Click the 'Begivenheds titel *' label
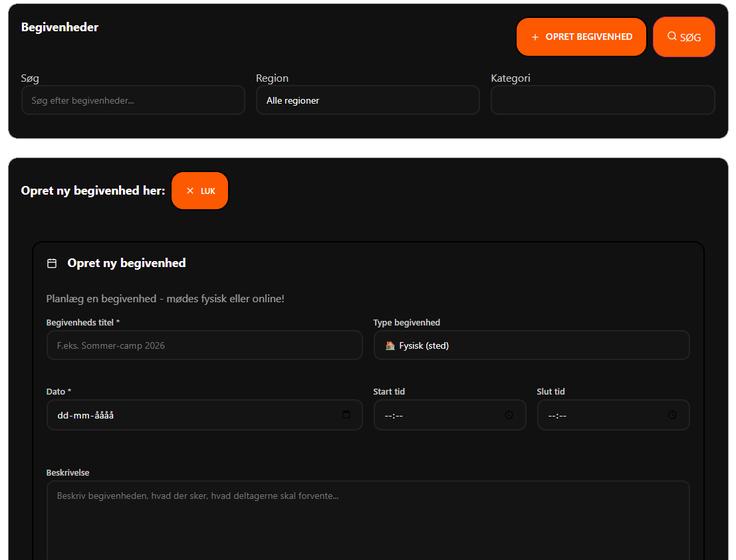The image size is (736, 560). [x=83, y=323]
